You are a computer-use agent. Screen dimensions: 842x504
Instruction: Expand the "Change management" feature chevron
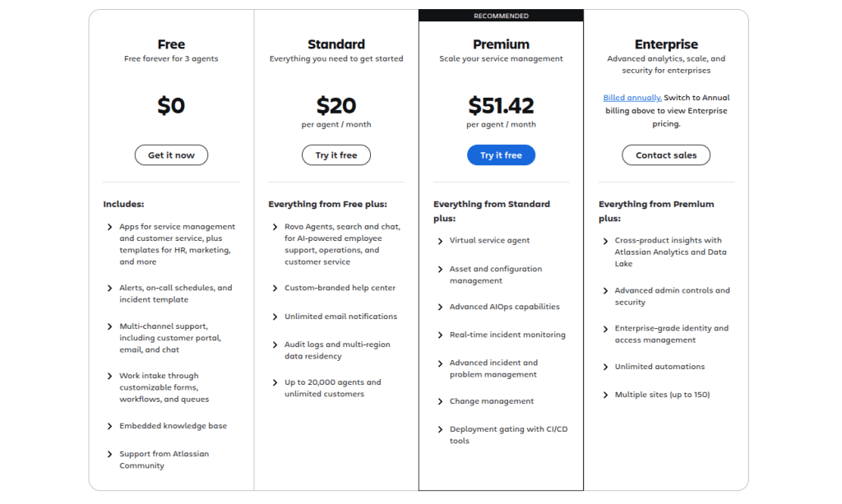pyautogui.click(x=438, y=400)
